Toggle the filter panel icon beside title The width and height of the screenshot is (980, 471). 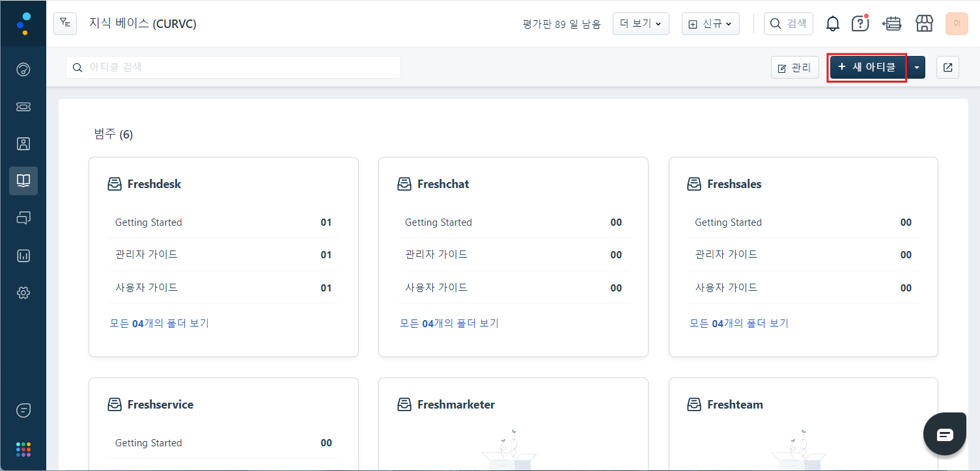65,23
